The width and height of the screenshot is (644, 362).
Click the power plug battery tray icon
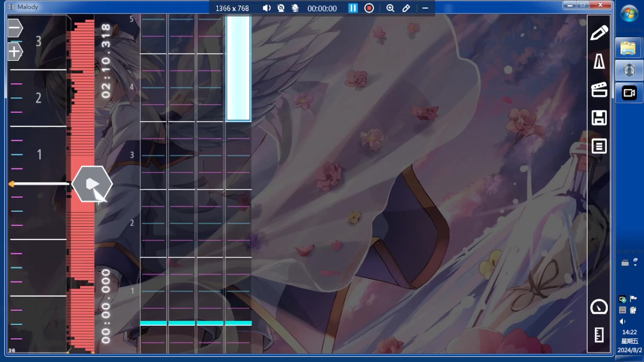point(633,310)
